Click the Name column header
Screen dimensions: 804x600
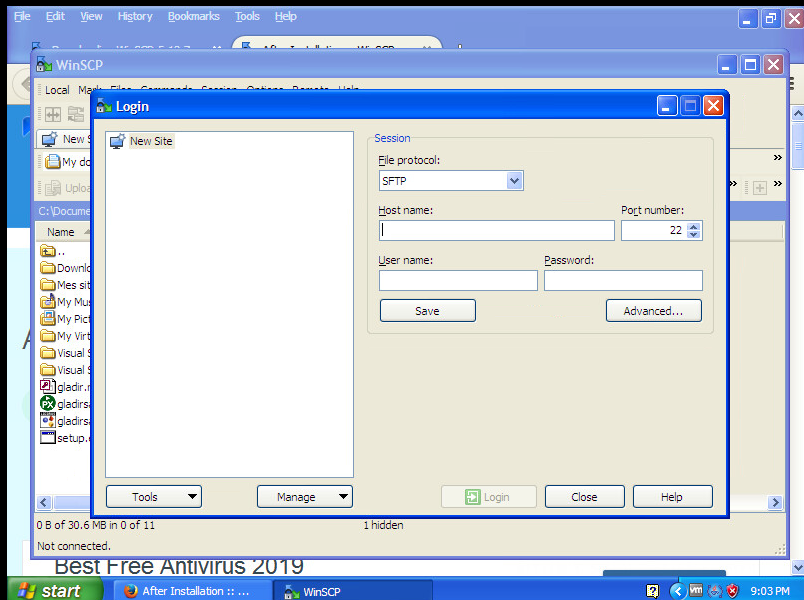[62, 232]
